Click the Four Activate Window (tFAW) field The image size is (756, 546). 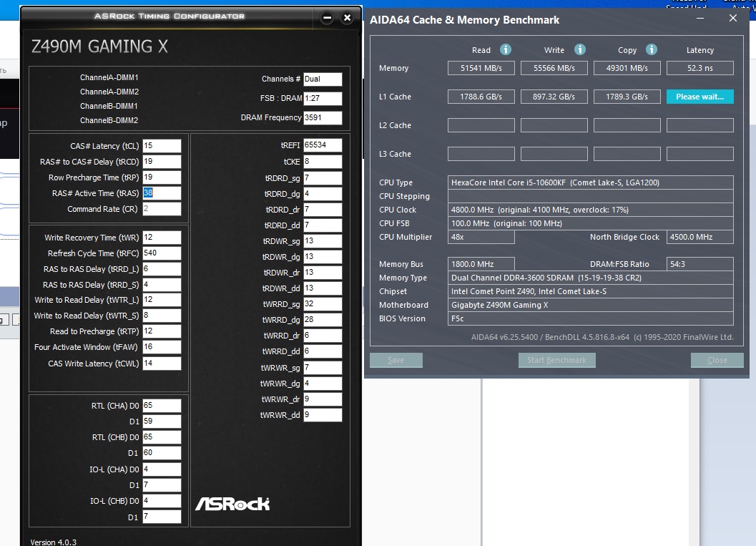[162, 347]
